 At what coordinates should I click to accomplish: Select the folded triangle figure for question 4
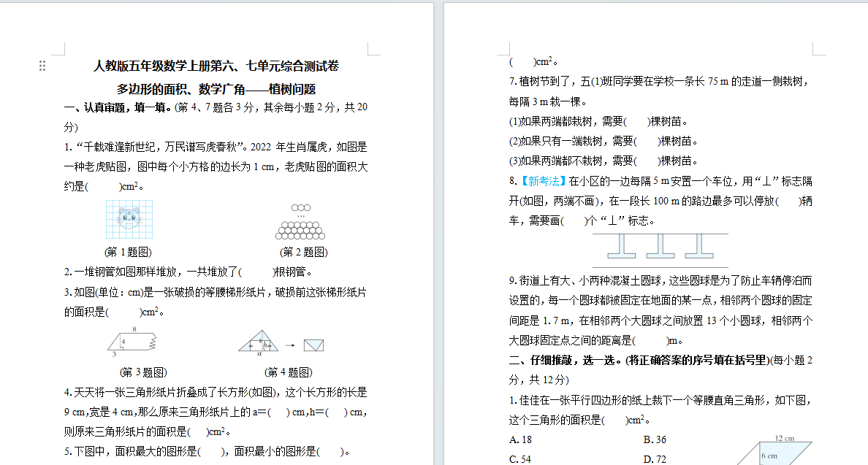point(281,343)
